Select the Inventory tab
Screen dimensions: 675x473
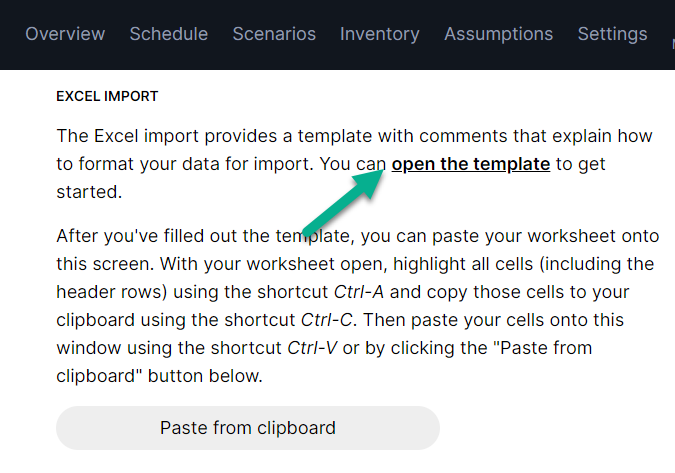coord(380,34)
